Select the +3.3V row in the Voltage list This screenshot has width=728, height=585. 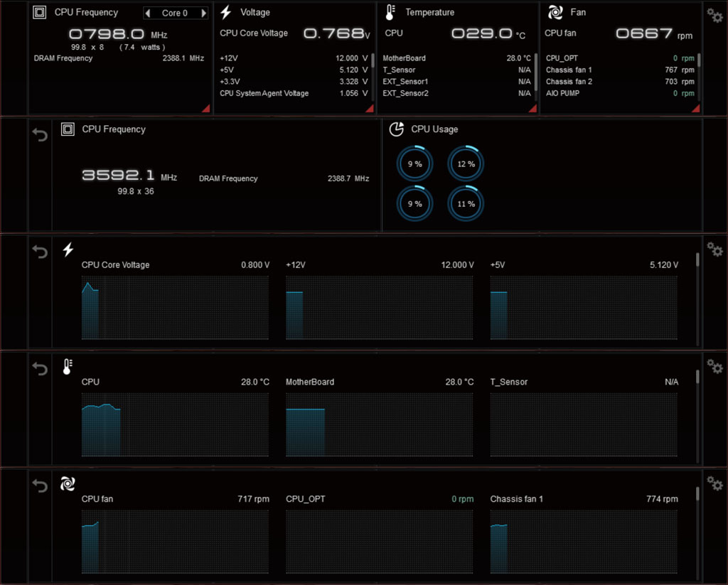point(294,82)
